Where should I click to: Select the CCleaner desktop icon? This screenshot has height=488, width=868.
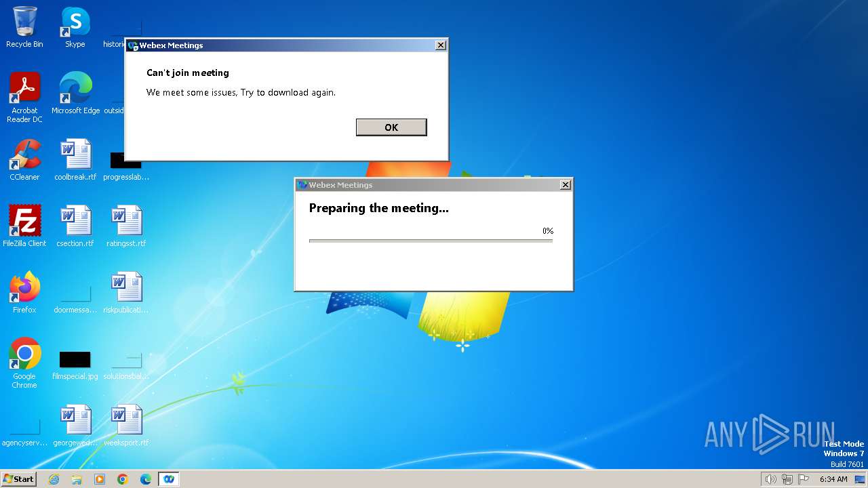coord(24,160)
